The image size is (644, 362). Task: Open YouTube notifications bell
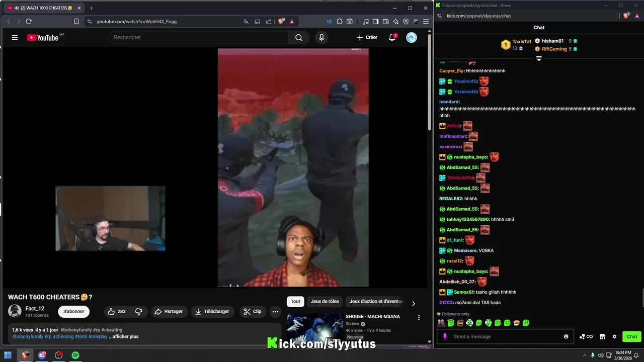[392, 38]
